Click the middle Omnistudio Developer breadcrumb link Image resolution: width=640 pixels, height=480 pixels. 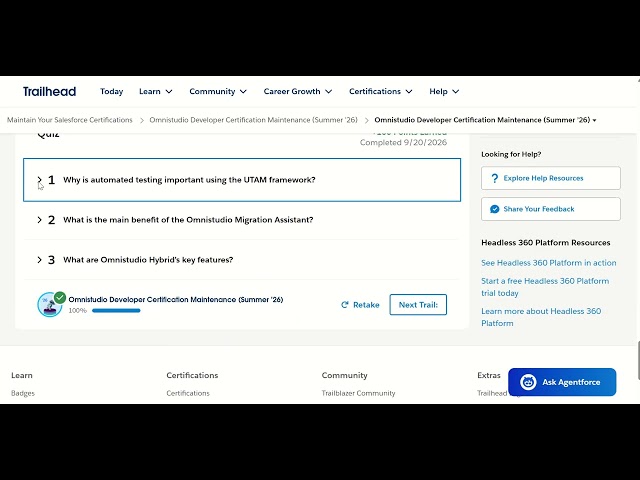253,120
